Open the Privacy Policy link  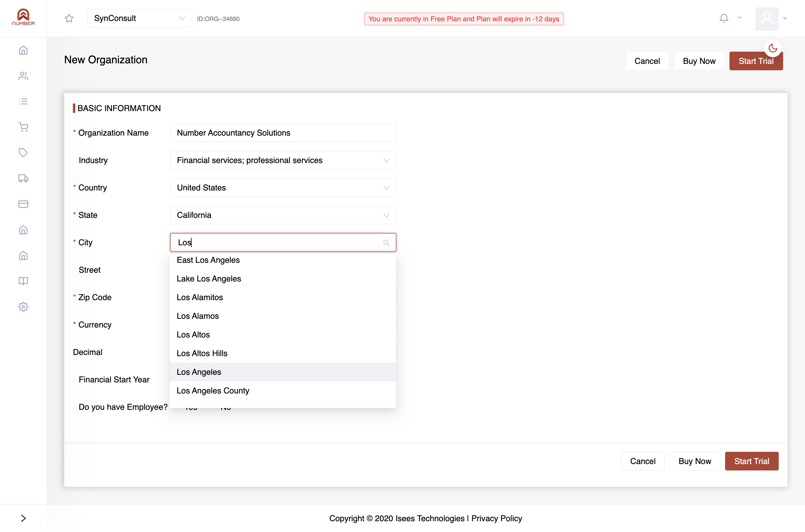point(496,518)
